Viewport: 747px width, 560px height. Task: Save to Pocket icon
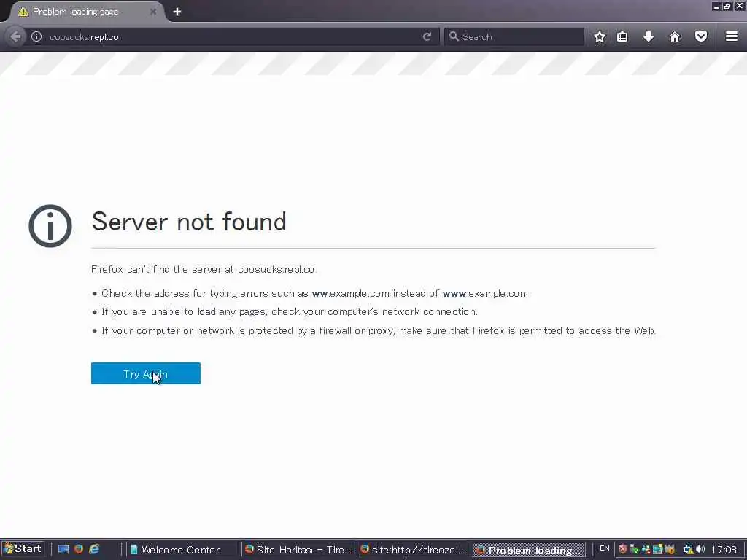(x=701, y=36)
